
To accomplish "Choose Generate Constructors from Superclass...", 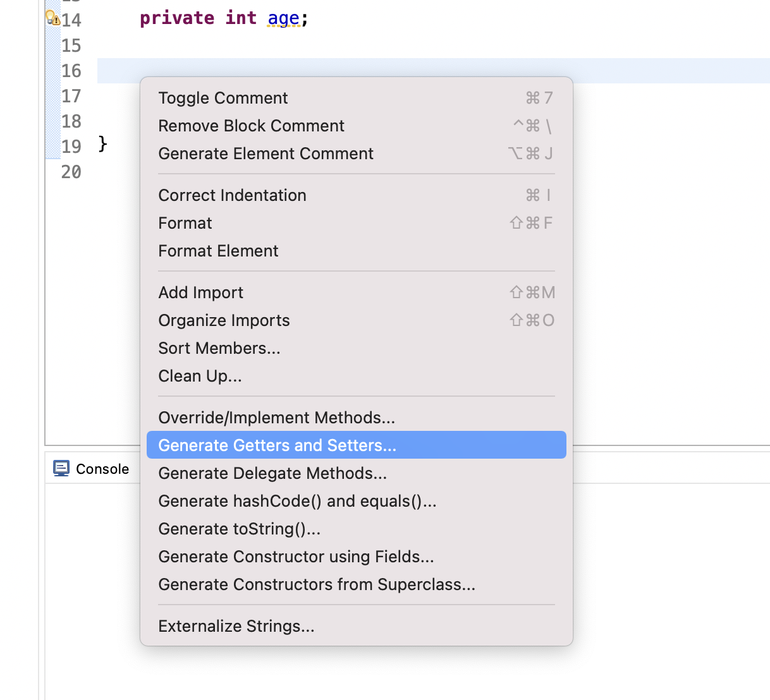I will point(356,584).
